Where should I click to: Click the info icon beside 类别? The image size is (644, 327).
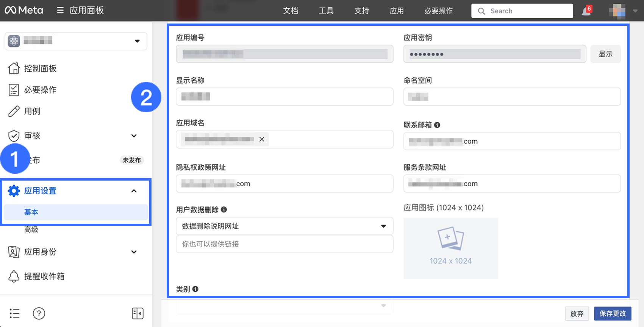[x=195, y=289]
